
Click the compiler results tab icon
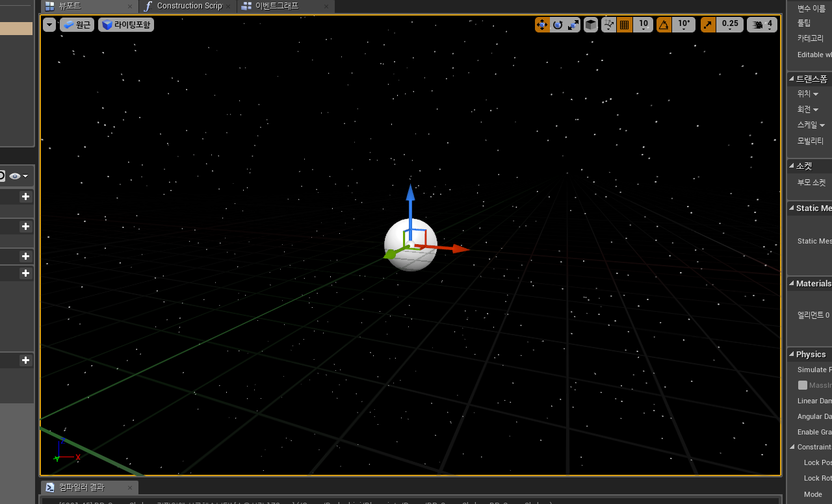pos(50,487)
